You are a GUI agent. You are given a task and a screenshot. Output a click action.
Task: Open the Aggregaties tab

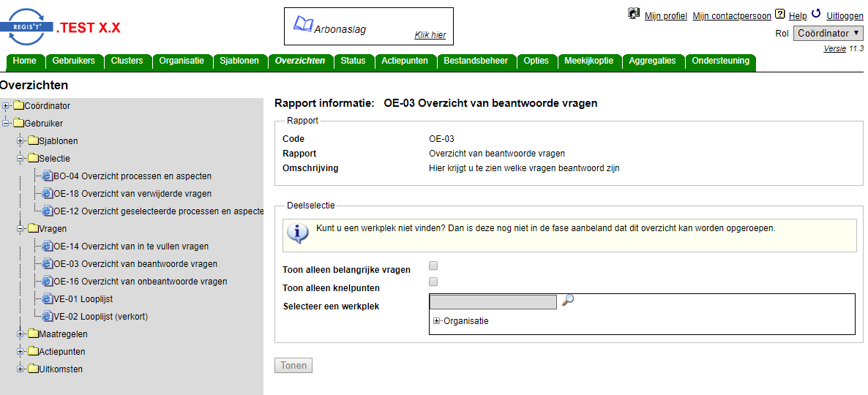coord(653,61)
